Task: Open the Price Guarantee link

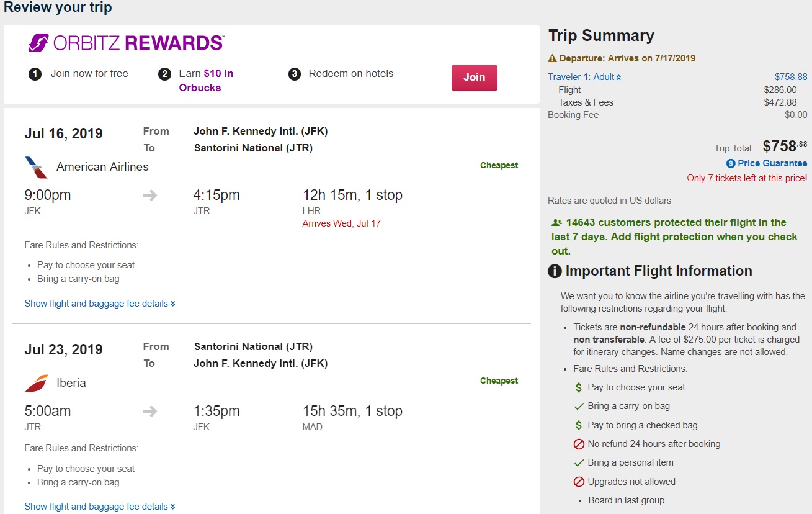Action: coord(772,163)
